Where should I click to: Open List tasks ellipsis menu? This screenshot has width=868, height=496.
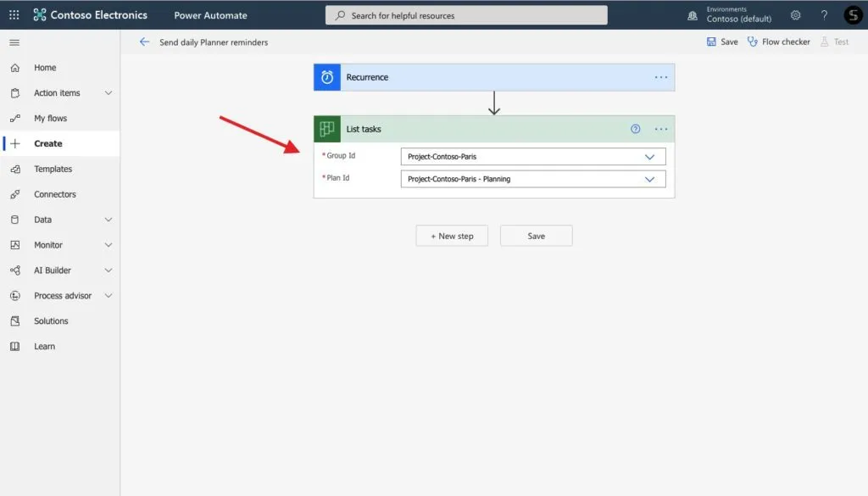pos(661,129)
